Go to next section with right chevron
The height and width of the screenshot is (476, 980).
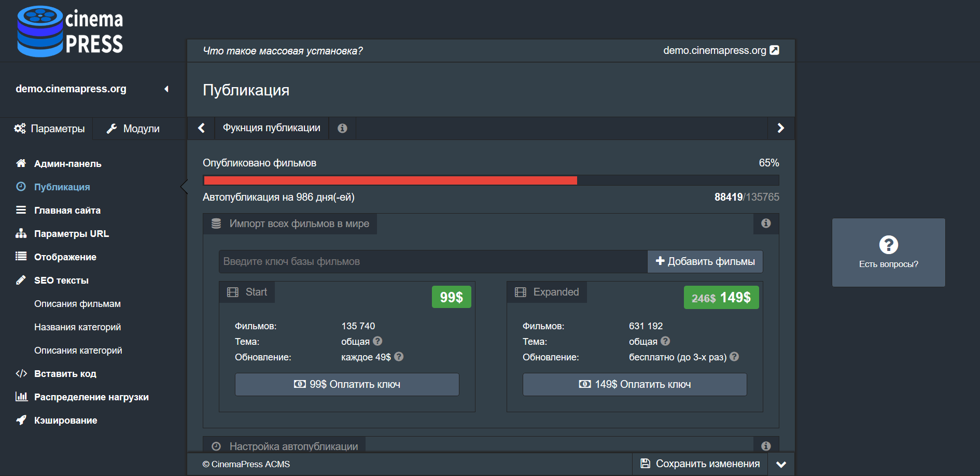coord(780,128)
